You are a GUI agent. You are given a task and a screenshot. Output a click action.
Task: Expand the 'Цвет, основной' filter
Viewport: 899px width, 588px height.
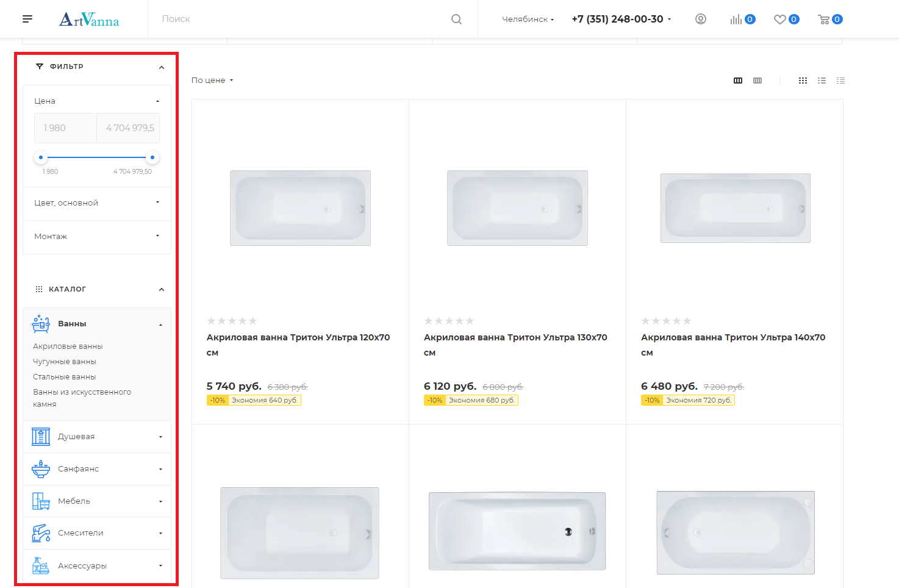[97, 203]
